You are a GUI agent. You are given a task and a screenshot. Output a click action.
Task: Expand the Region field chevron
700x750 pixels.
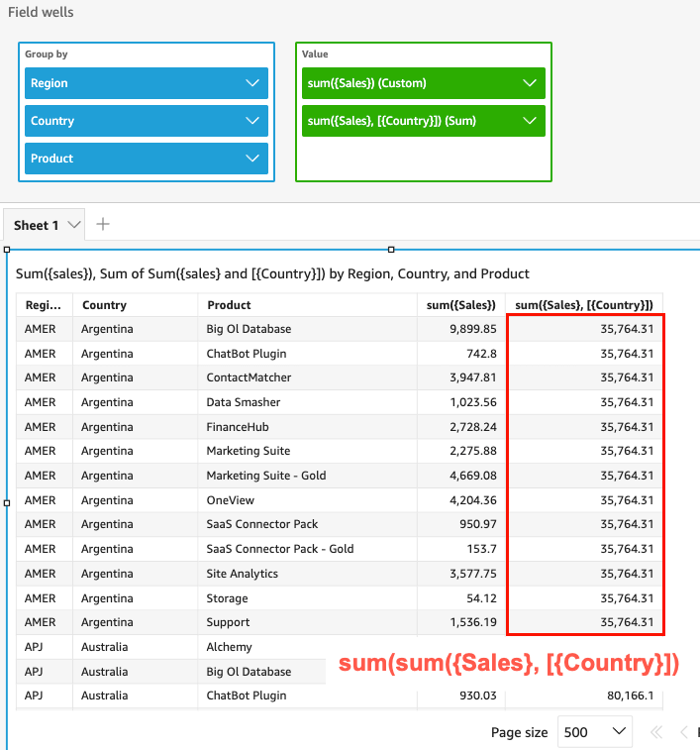[251, 83]
